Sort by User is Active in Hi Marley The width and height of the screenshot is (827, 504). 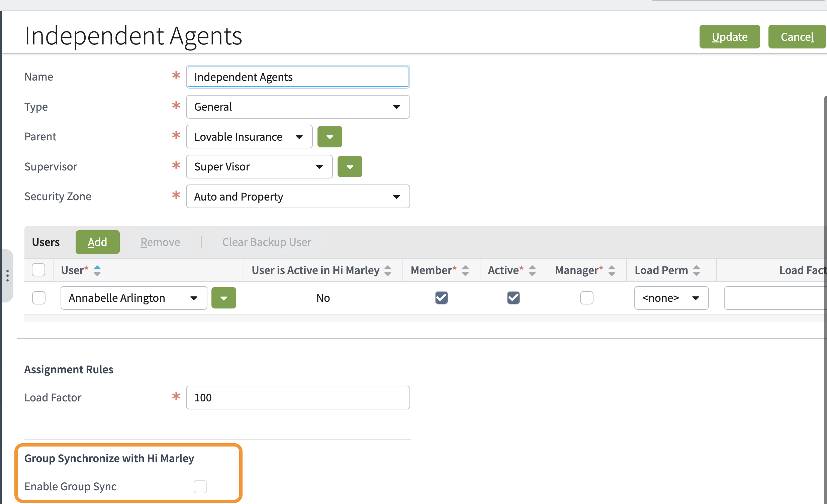(x=388, y=270)
